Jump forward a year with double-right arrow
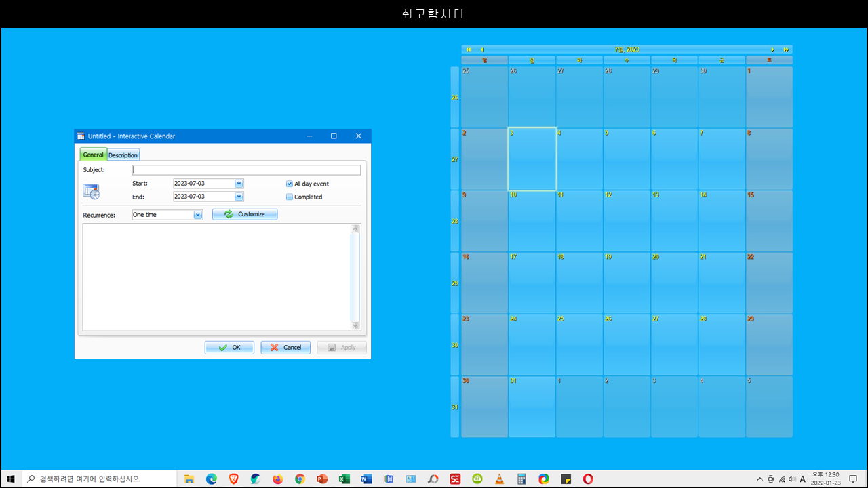The image size is (868, 488). 786,49
